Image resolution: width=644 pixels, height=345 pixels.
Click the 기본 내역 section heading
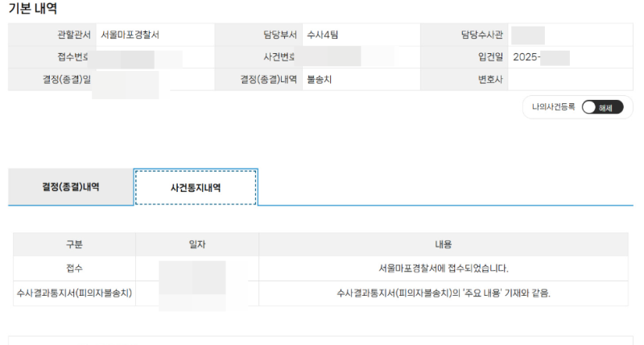[33, 8]
